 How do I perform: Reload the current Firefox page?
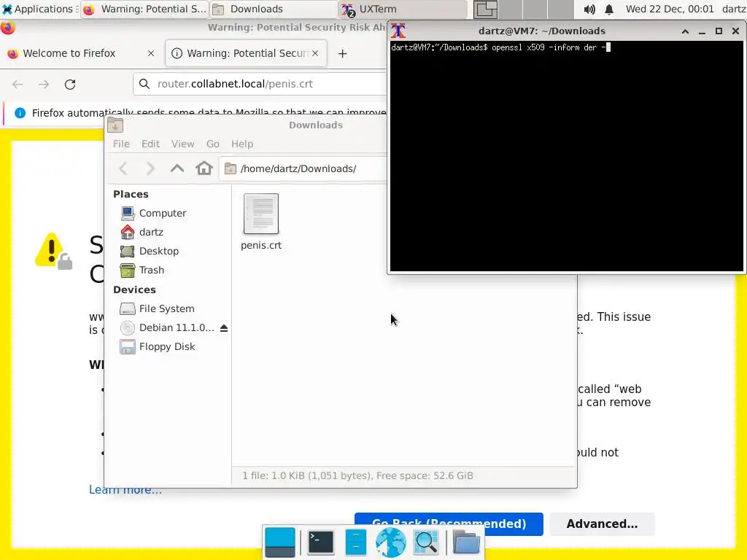70,85
